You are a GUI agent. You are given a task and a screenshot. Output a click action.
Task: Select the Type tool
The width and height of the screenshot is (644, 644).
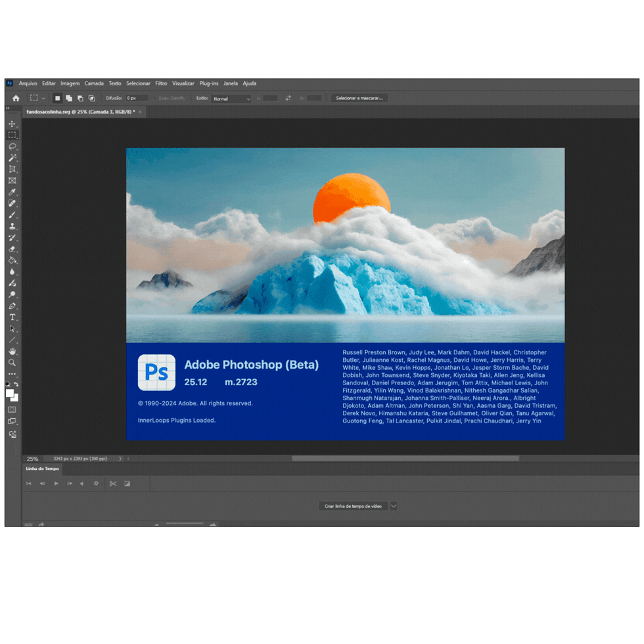tap(12, 317)
